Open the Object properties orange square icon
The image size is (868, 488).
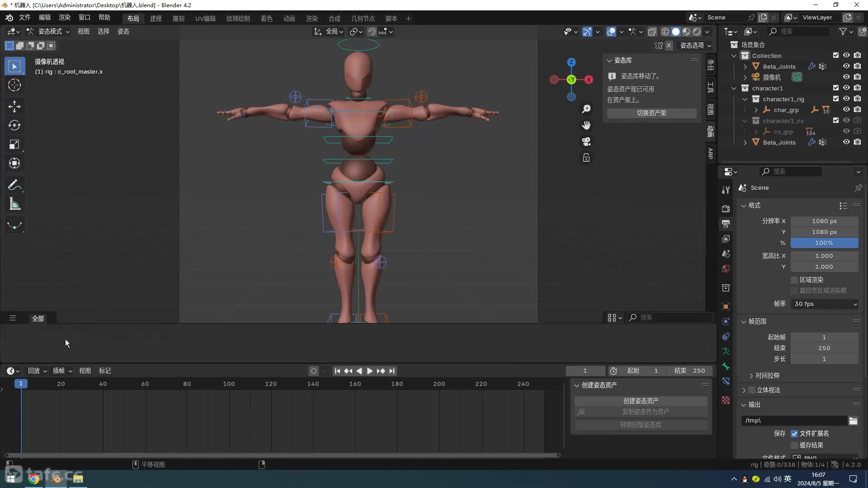[726, 306]
